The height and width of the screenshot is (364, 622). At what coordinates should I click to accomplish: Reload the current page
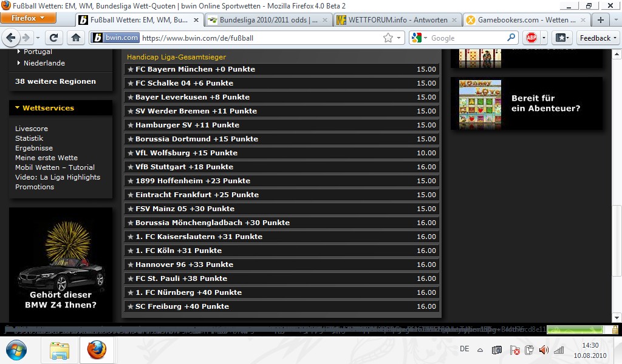click(x=53, y=38)
